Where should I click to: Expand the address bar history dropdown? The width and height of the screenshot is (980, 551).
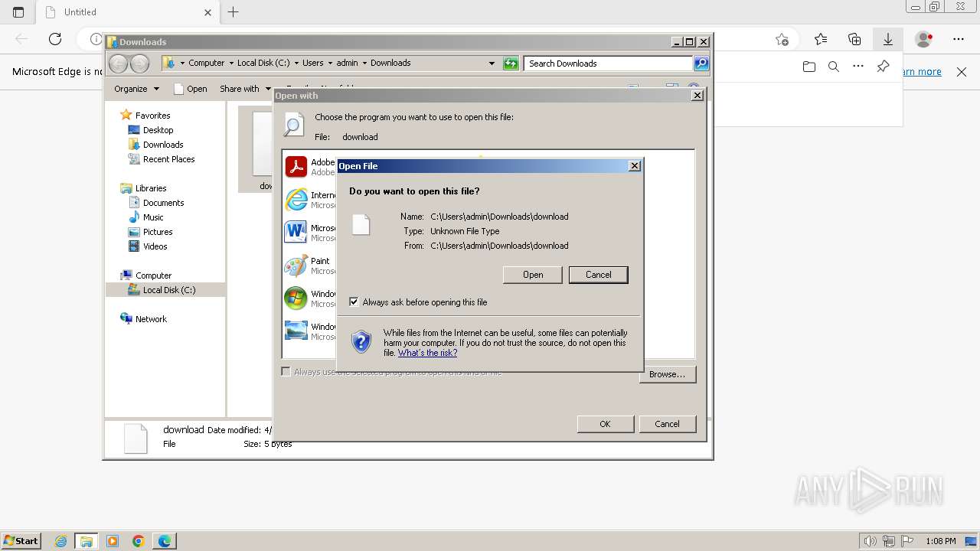click(492, 64)
